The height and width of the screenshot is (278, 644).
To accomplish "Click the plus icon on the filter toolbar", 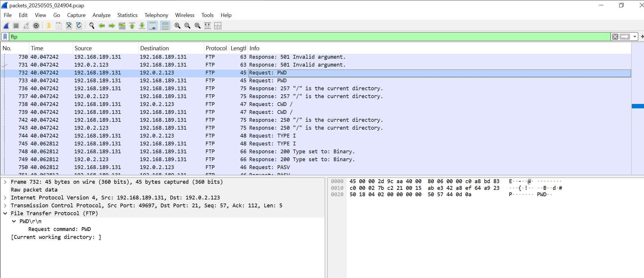I will (x=642, y=37).
